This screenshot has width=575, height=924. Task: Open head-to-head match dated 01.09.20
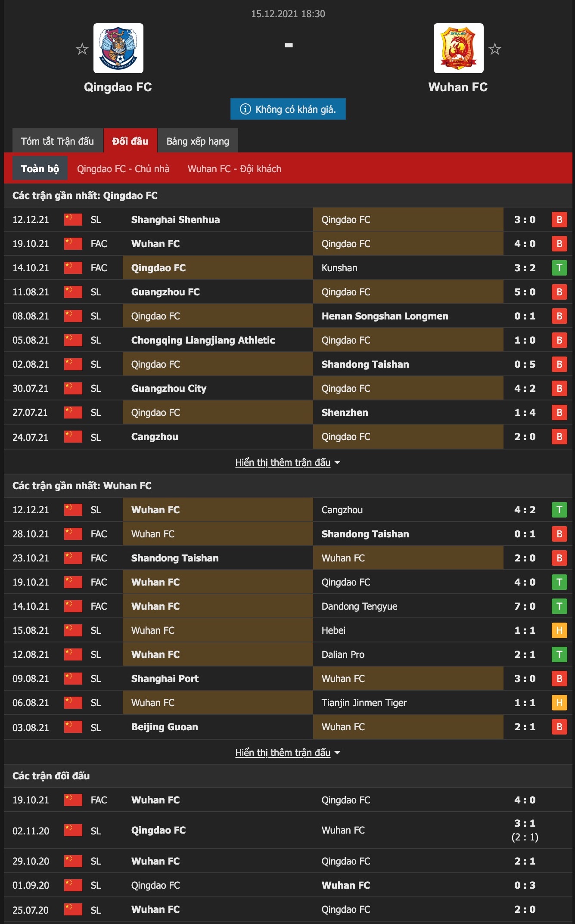(288, 885)
